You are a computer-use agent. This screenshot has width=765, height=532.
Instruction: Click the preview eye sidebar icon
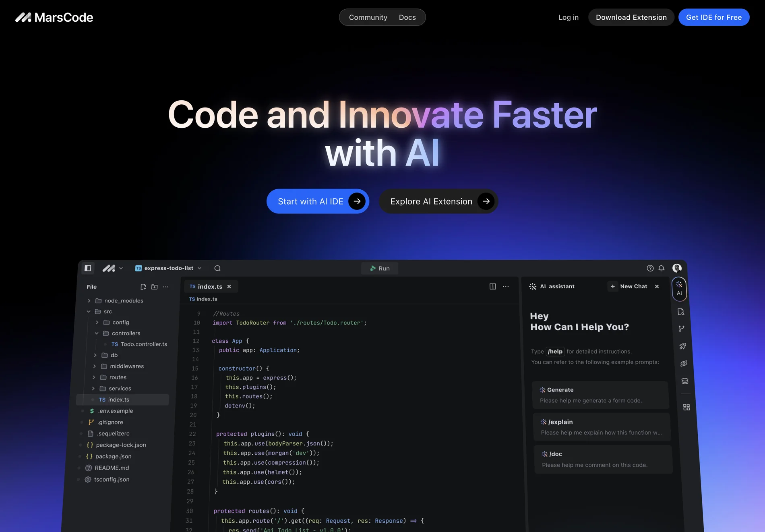[684, 363]
